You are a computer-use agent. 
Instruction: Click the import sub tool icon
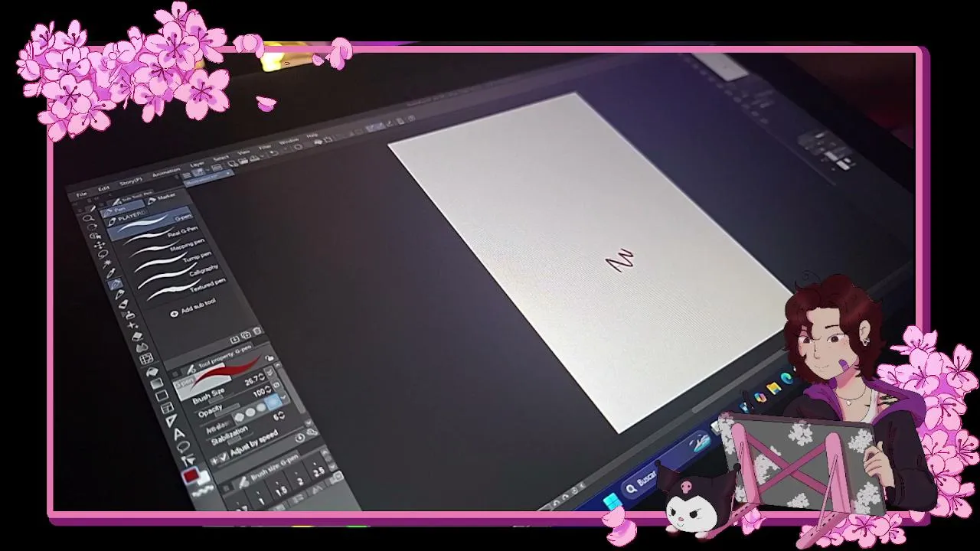coord(235,340)
